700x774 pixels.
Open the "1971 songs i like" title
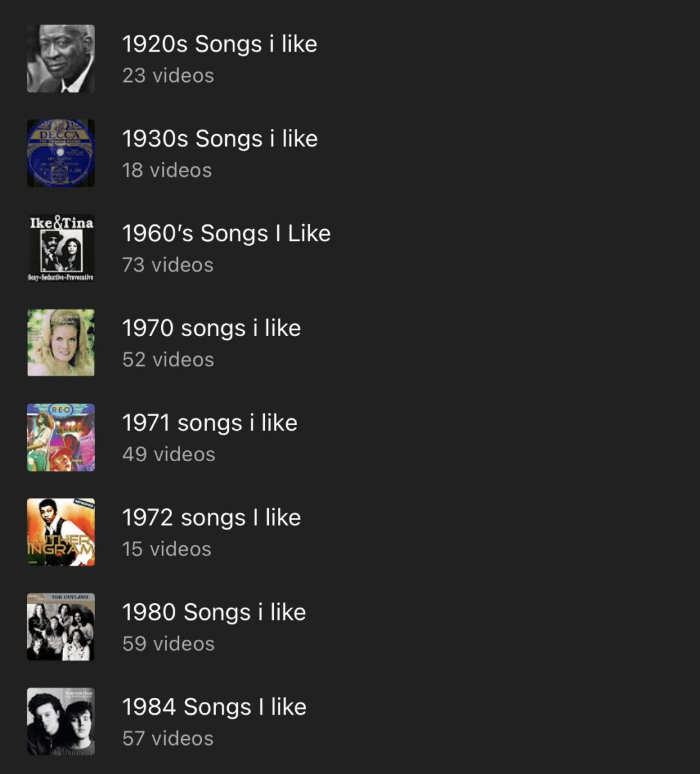[209, 423]
